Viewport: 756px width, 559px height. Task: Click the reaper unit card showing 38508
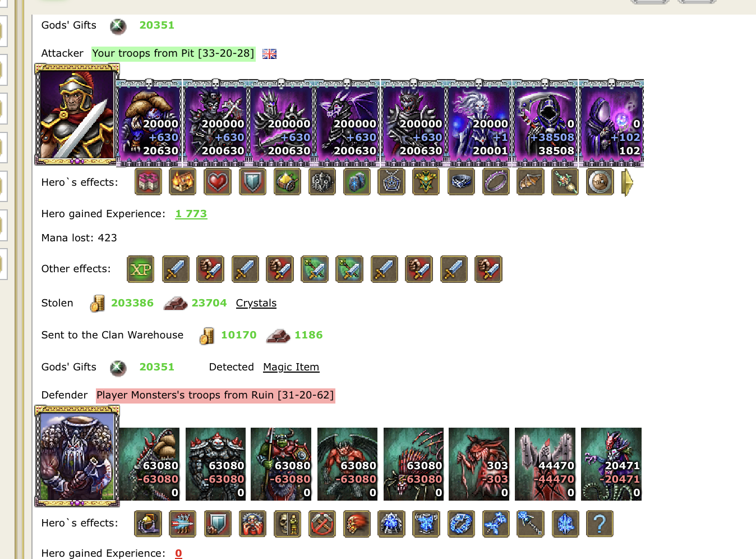point(545,122)
